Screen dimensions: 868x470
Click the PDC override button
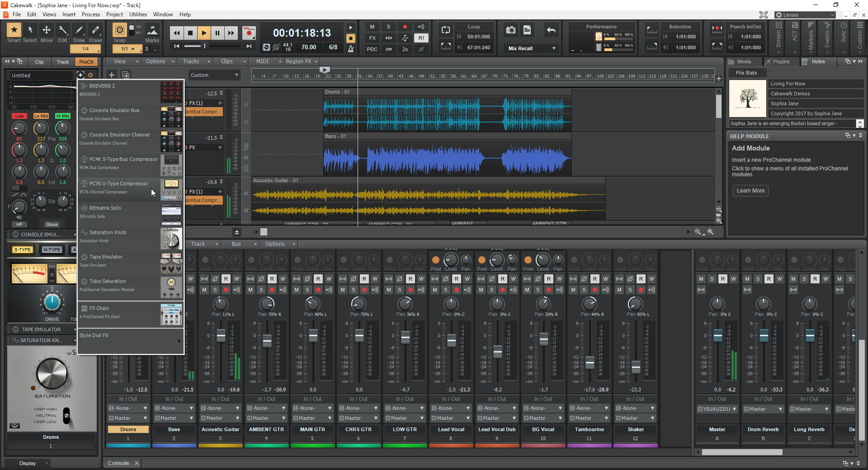[x=372, y=49]
